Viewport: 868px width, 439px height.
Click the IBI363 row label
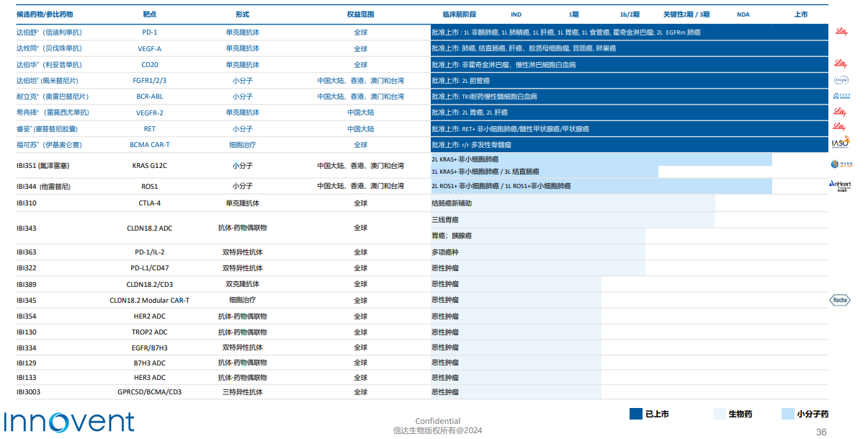(26, 252)
